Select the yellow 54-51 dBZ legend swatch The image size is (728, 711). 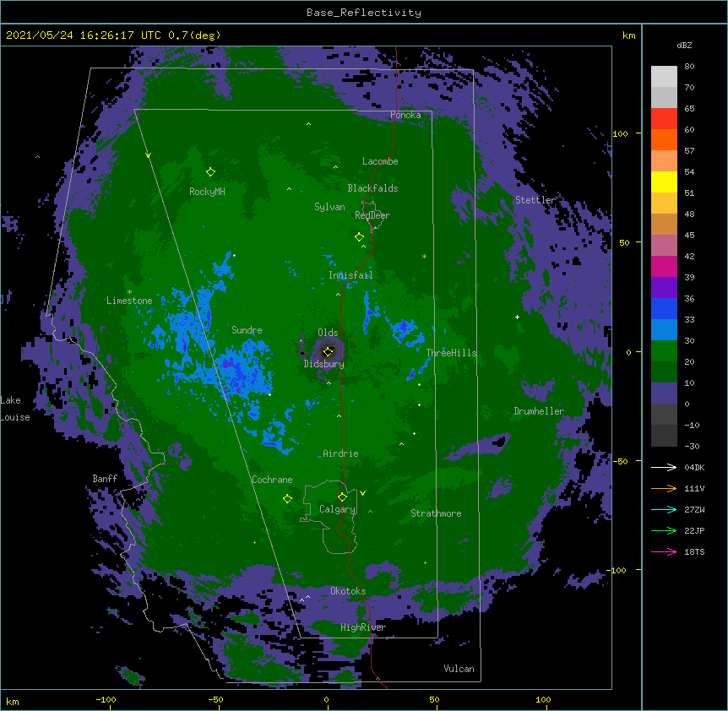tap(664, 182)
